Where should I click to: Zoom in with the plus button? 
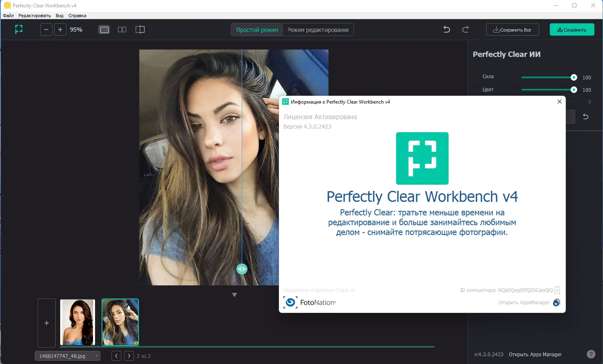point(60,29)
